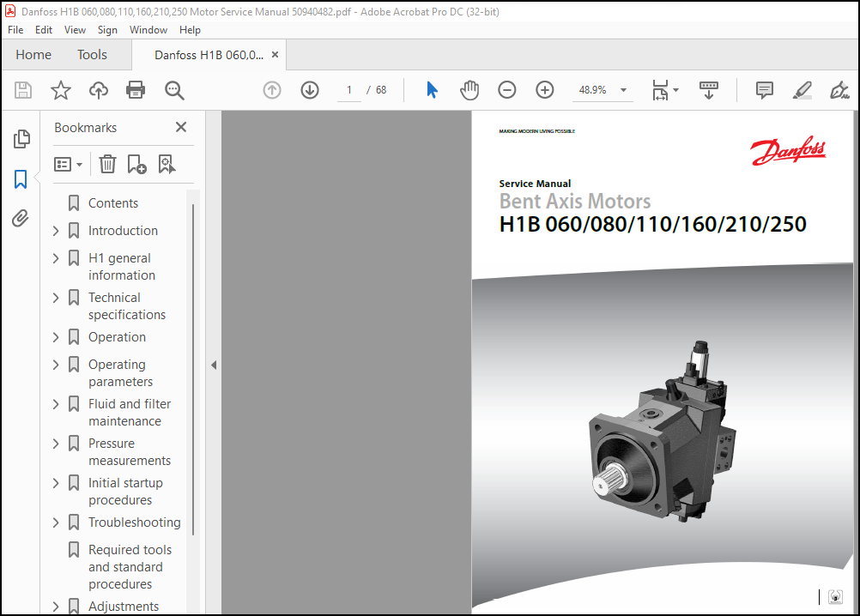Add a comment note

pos(764,90)
